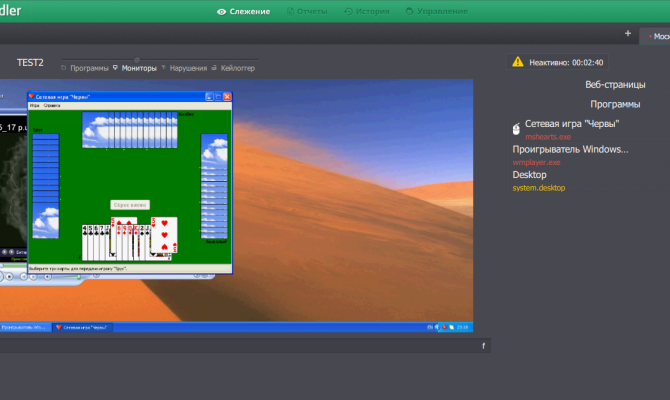Click the remote taskbar clock
The height and width of the screenshot is (400, 670).
(x=462, y=327)
